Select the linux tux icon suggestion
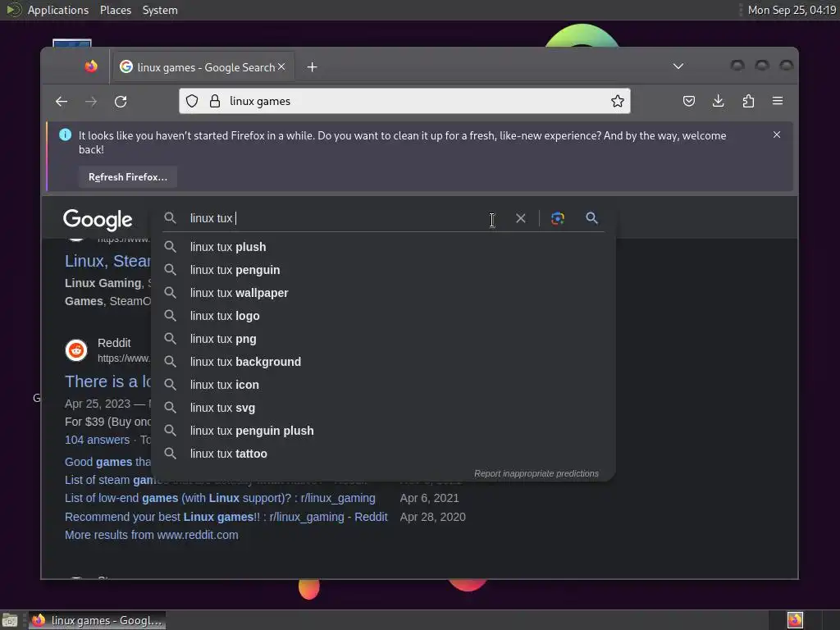This screenshot has height=630, width=840. pyautogui.click(x=383, y=386)
